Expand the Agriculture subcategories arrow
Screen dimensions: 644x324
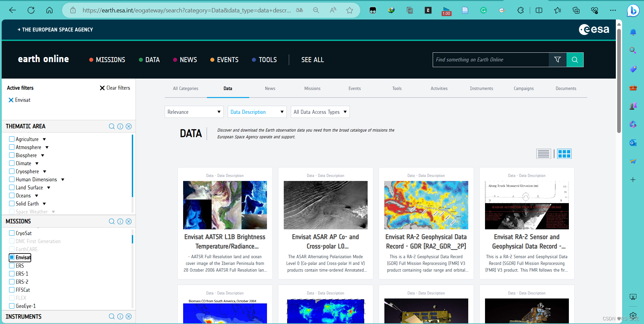[44, 139]
